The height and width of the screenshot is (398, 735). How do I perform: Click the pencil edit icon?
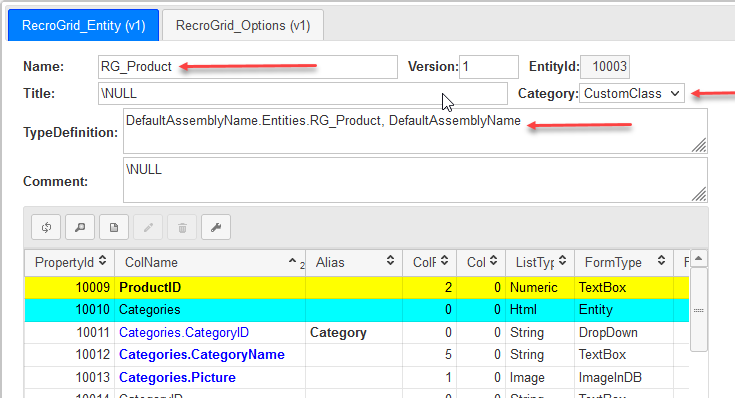click(148, 227)
